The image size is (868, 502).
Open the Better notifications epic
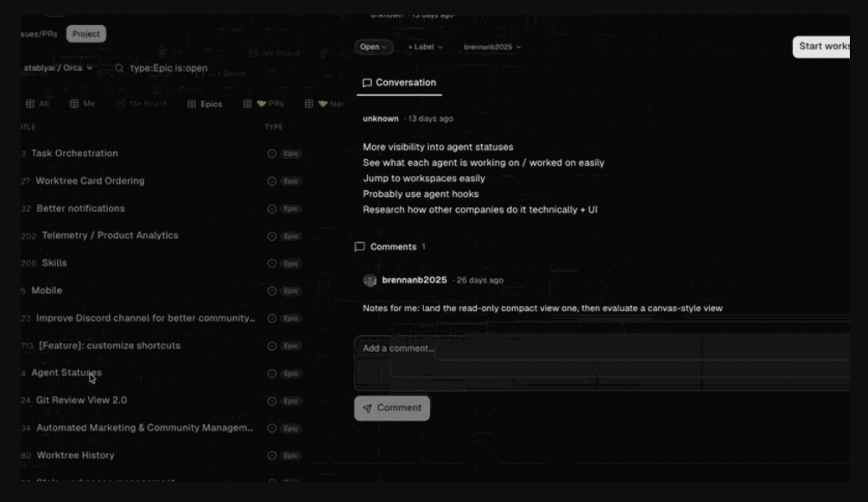click(x=80, y=208)
